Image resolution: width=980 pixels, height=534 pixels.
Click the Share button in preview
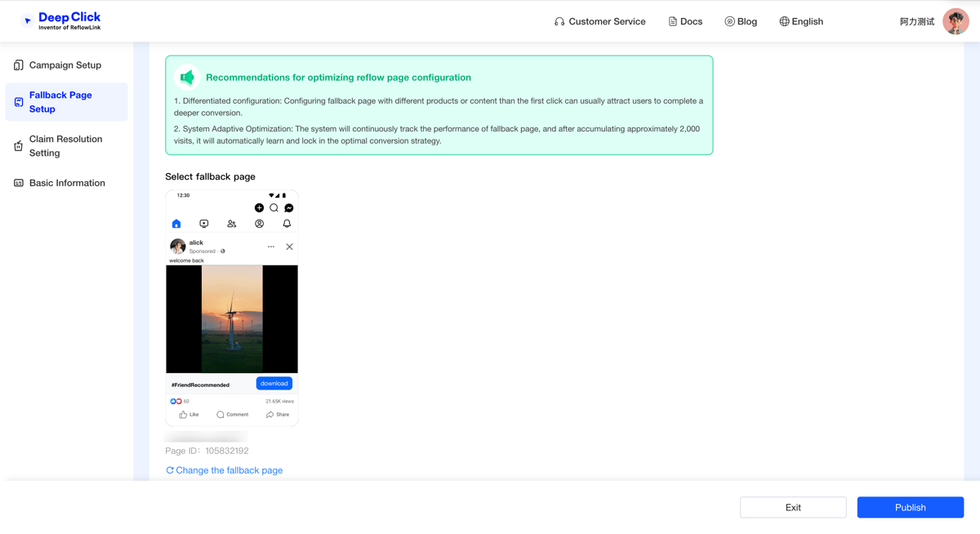[278, 415]
